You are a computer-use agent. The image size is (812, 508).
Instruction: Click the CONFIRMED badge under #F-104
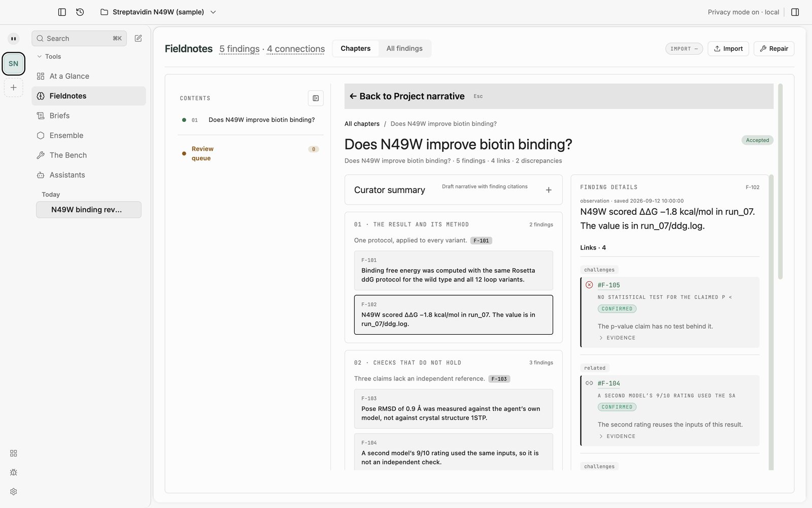coord(617,407)
